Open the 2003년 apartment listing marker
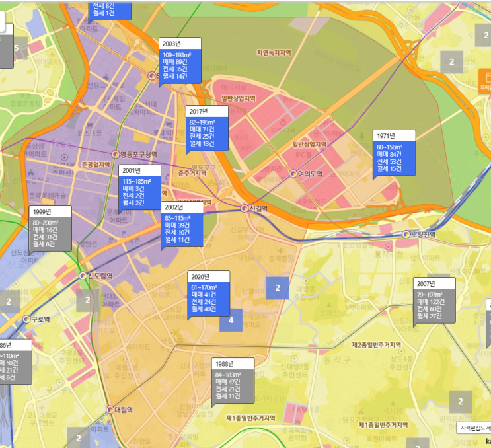491x448 pixels. click(x=180, y=60)
